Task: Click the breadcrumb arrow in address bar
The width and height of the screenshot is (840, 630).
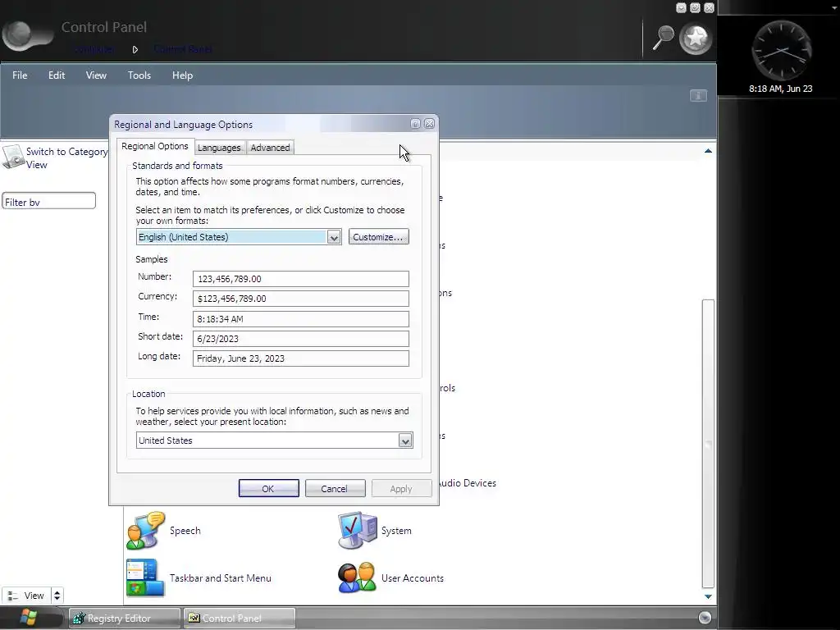Action: [135, 49]
